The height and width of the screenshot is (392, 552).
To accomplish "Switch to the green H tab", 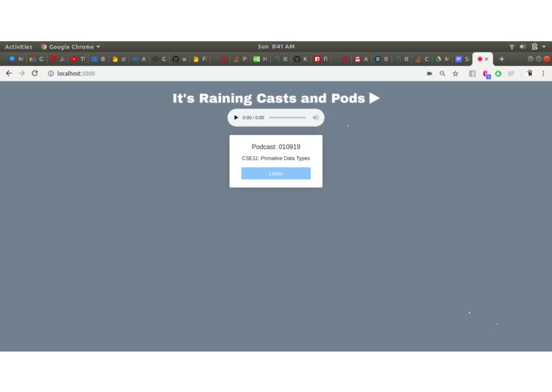I will (x=261, y=59).
